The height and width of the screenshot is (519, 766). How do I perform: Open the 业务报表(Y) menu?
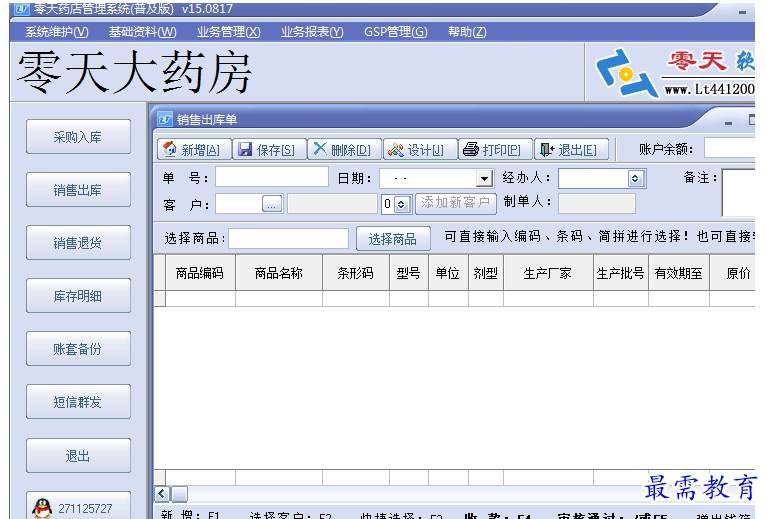coord(312,32)
